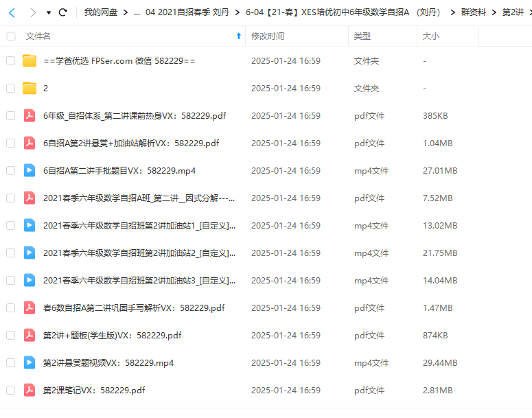Screen dimensions: 532x418
Task: Open 2021春季六年级数学自招班第2讲加油站3 video
Action: tap(139, 280)
